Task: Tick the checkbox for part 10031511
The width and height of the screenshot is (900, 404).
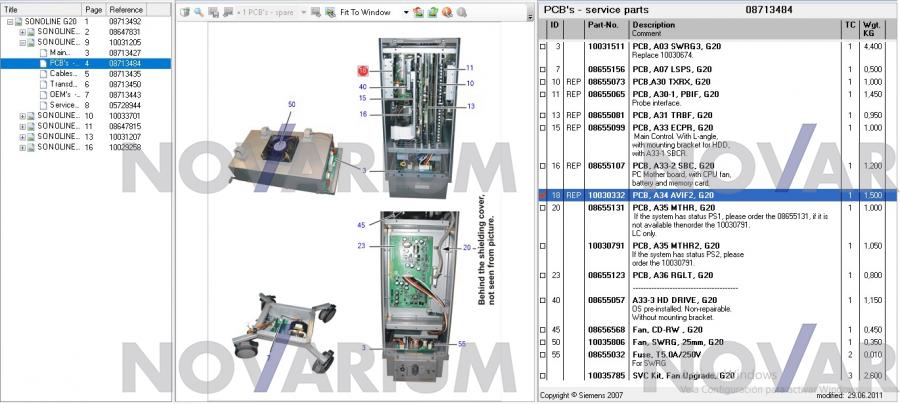Action: [x=544, y=47]
